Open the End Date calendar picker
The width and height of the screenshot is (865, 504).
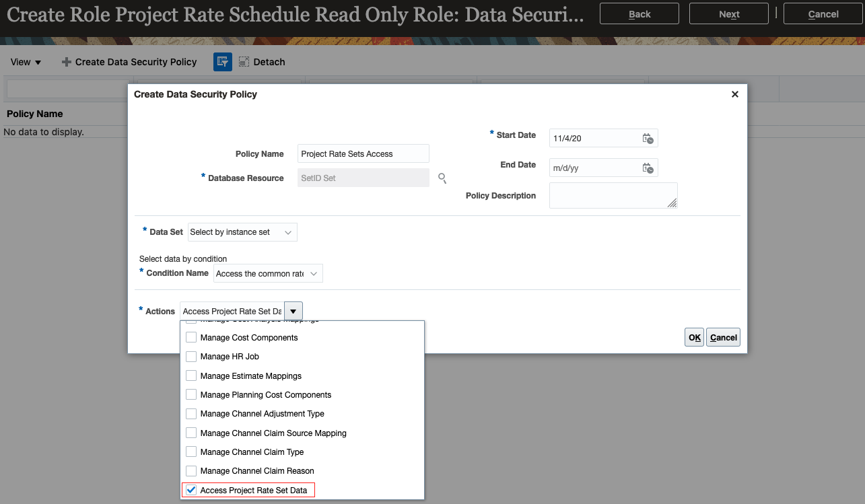click(x=648, y=168)
